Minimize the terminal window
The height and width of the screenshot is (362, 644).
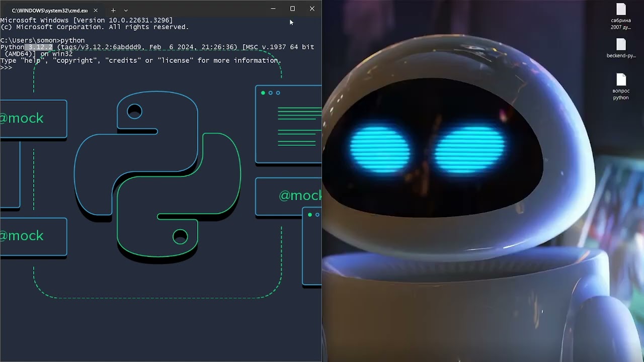coord(273,9)
